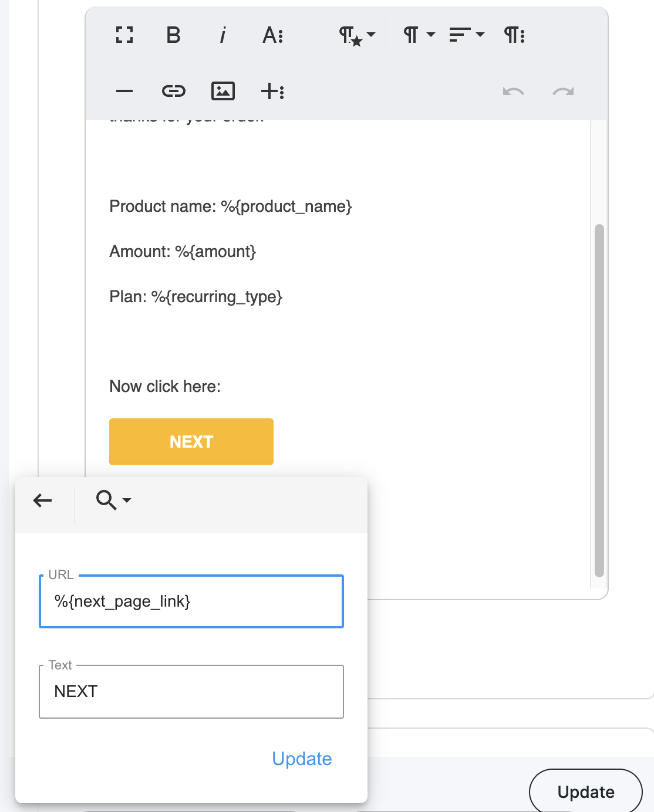
Task: Click the blue Update link in popup
Action: (x=302, y=759)
